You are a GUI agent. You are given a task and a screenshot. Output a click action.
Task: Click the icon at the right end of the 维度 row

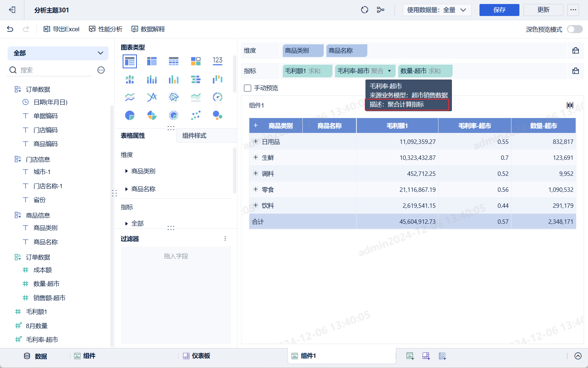576,50
